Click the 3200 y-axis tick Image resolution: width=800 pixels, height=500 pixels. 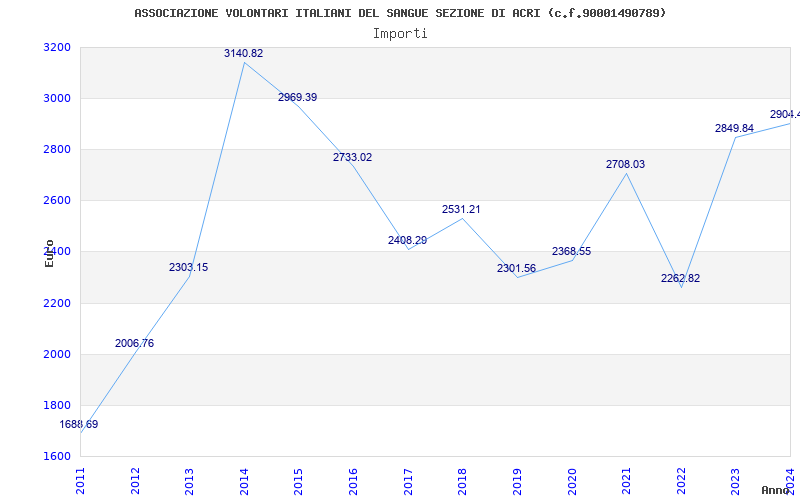[x=57, y=47]
